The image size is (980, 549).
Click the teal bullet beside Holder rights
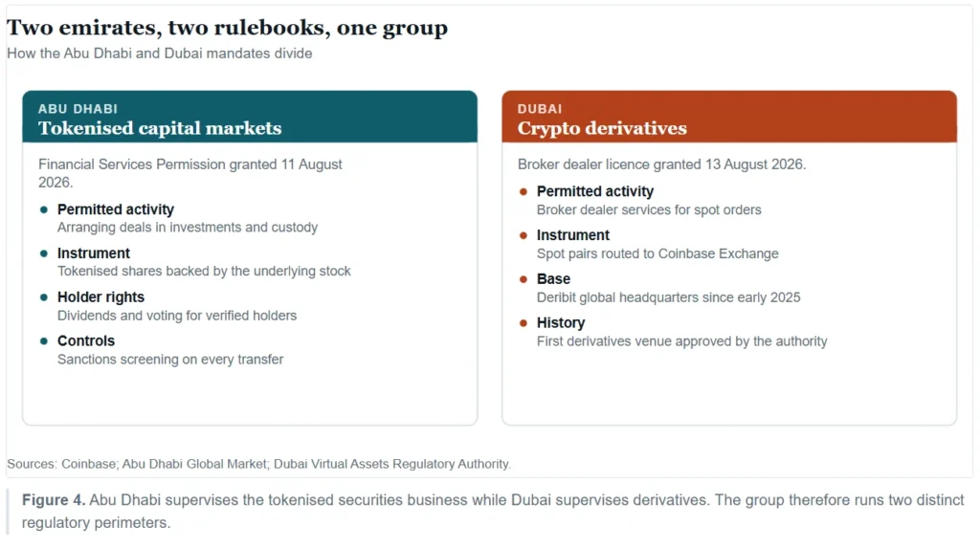[44, 297]
